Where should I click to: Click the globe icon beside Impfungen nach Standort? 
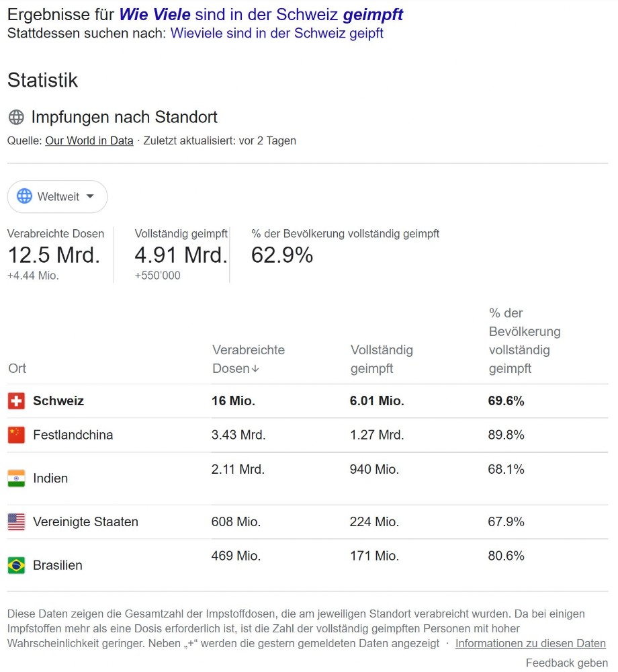click(x=16, y=118)
